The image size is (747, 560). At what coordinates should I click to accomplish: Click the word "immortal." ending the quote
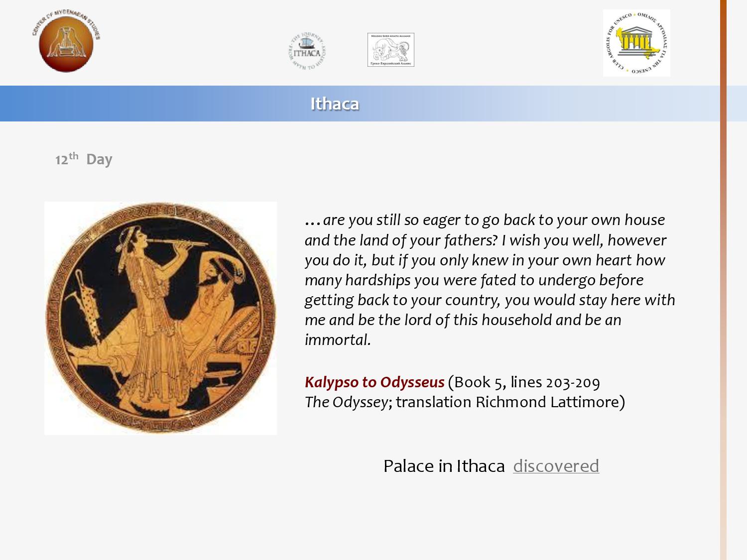coord(338,340)
